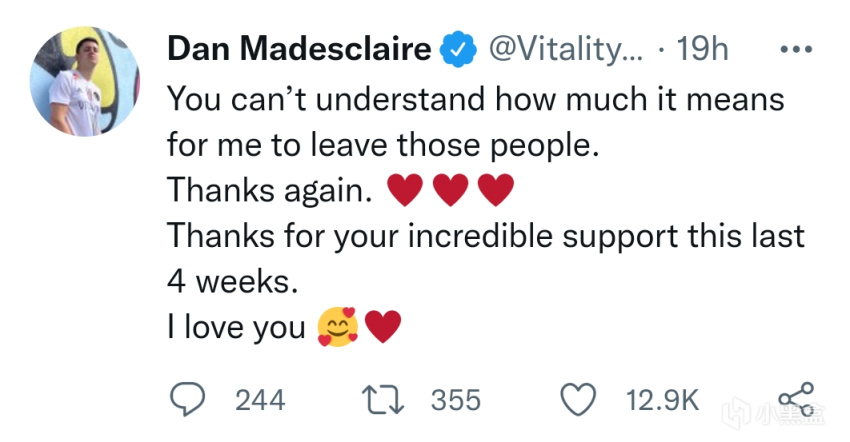Click the first red heart after Thanks again
850x442 pixels.
tap(404, 190)
